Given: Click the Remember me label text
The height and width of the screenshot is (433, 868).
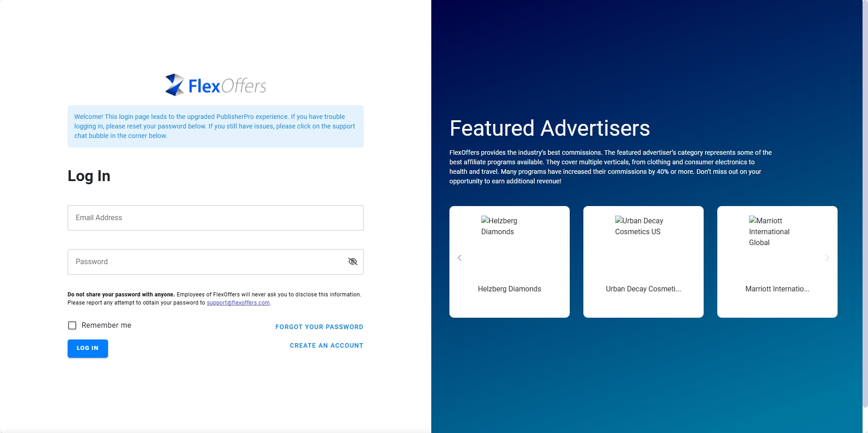Looking at the screenshot, I should (x=106, y=325).
